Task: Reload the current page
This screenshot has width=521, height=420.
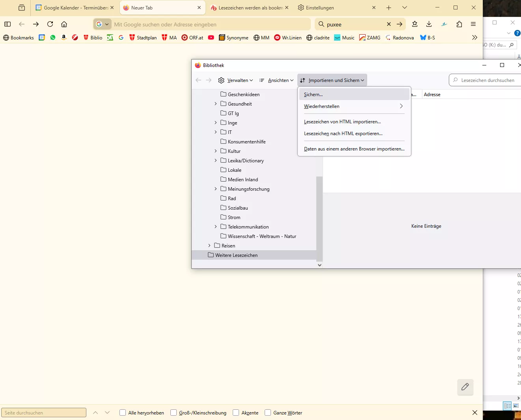Action: pos(50,24)
